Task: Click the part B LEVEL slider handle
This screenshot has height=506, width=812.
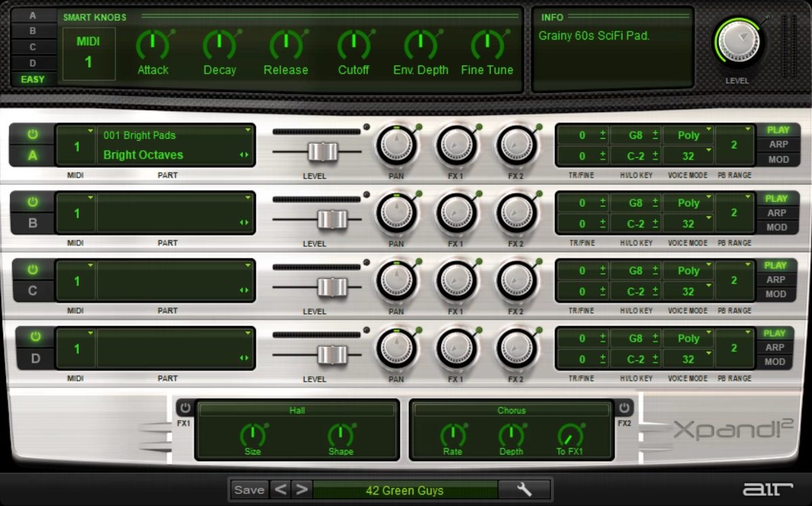Action: coord(332,219)
